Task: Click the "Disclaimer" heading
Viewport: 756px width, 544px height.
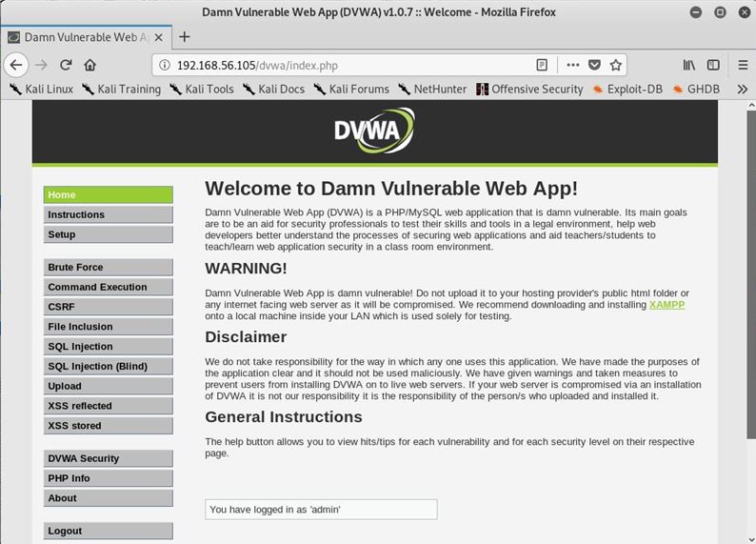Action: click(x=246, y=336)
